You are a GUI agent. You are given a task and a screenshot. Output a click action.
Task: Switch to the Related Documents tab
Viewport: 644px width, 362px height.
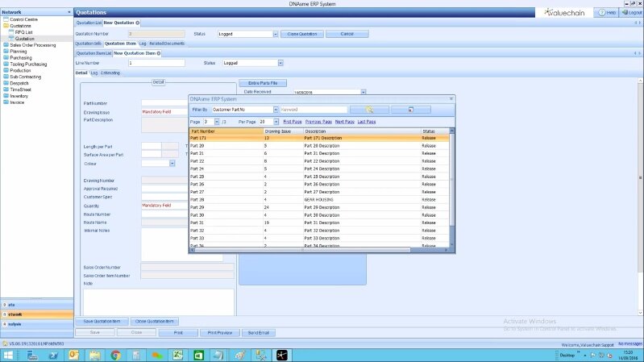[167, 43]
